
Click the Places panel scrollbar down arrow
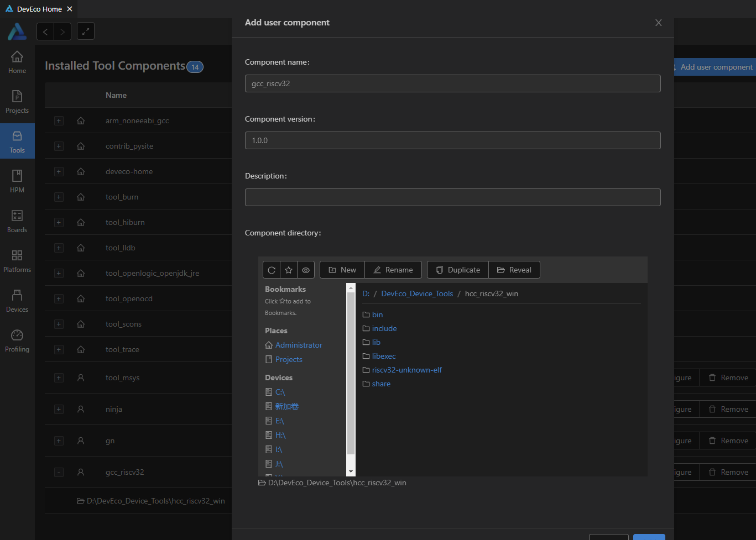click(351, 471)
